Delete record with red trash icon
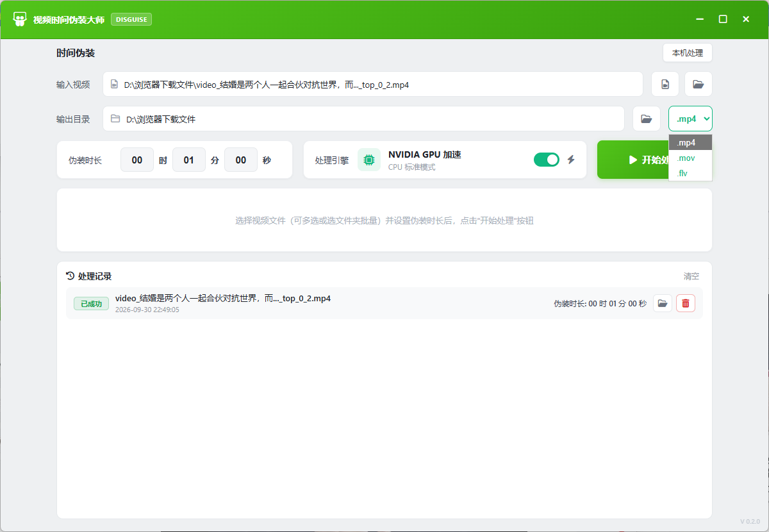769x532 pixels. [x=686, y=303]
